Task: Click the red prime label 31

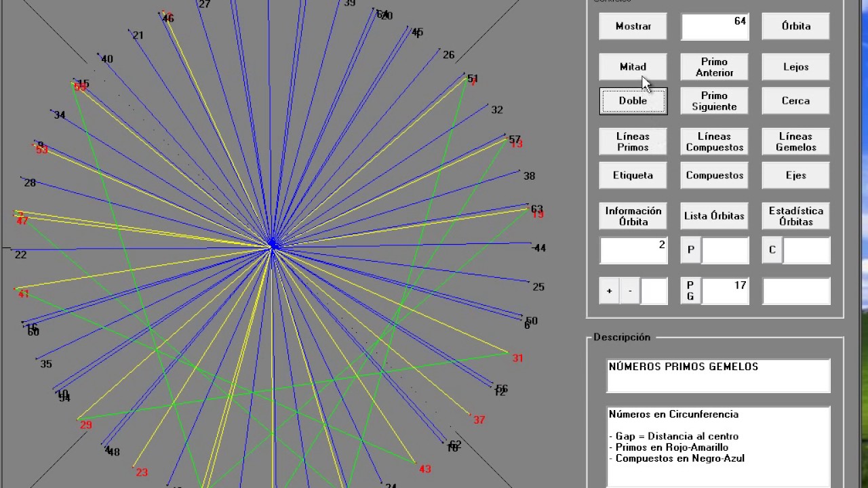Action: coord(518,358)
